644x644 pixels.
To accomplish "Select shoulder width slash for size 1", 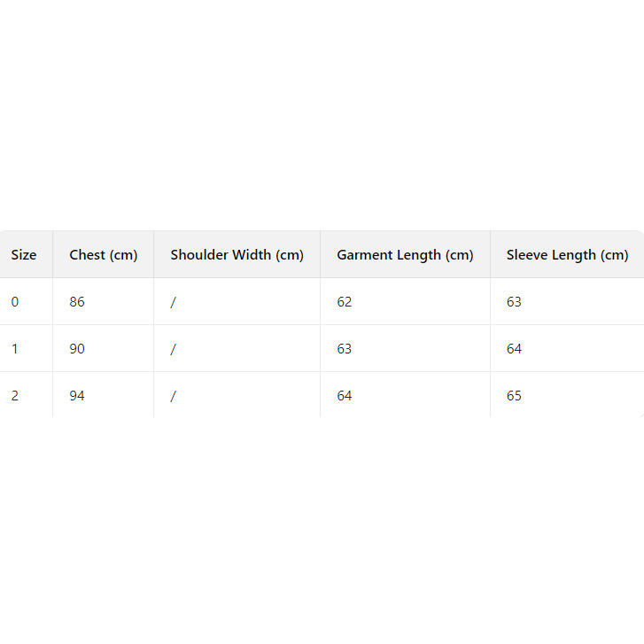I will coord(174,349).
